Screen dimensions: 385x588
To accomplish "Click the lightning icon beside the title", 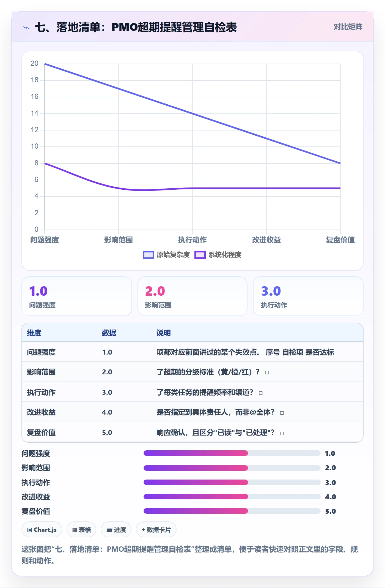I will tap(26, 28).
